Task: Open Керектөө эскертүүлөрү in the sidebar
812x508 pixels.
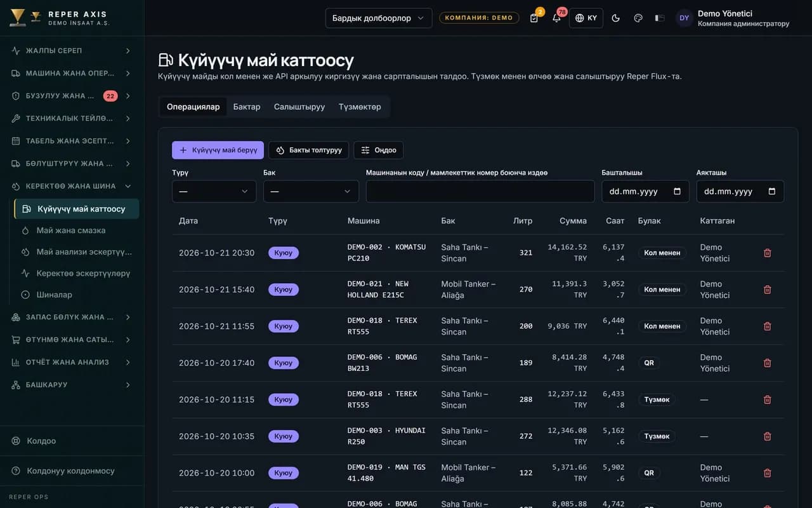Action: [76, 273]
